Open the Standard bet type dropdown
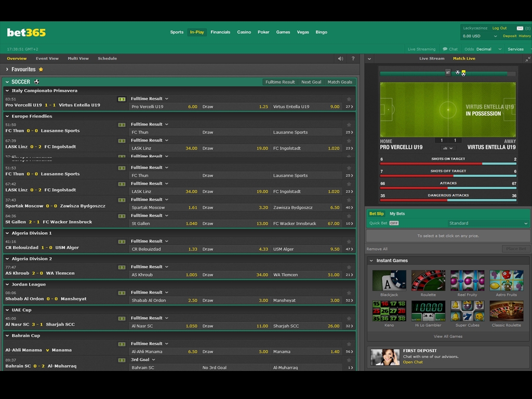Image resolution: width=532 pixels, height=399 pixels. click(x=488, y=223)
